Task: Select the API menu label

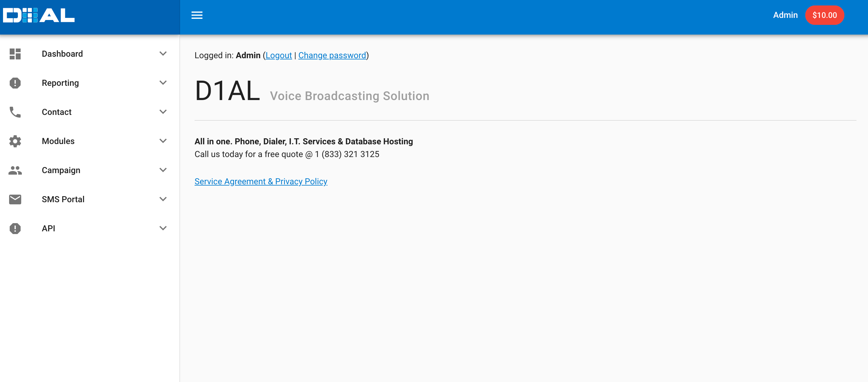Action: [48, 228]
